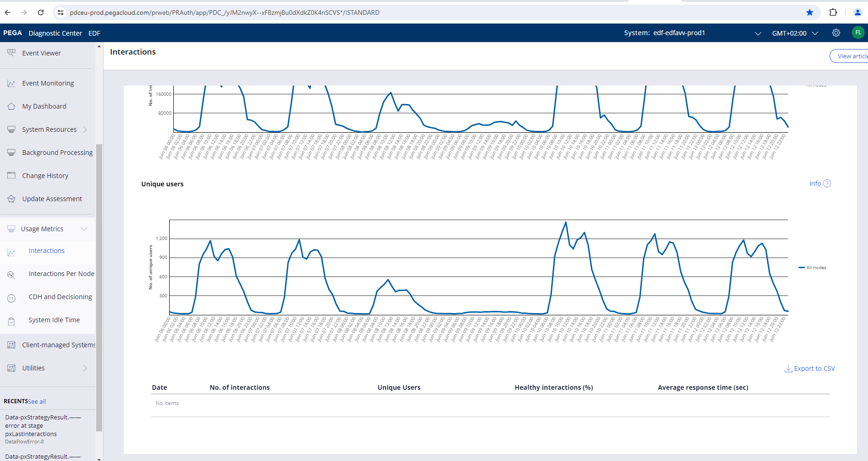This screenshot has height=461, width=868.
Task: Click the browser address bar URL
Action: point(225,12)
